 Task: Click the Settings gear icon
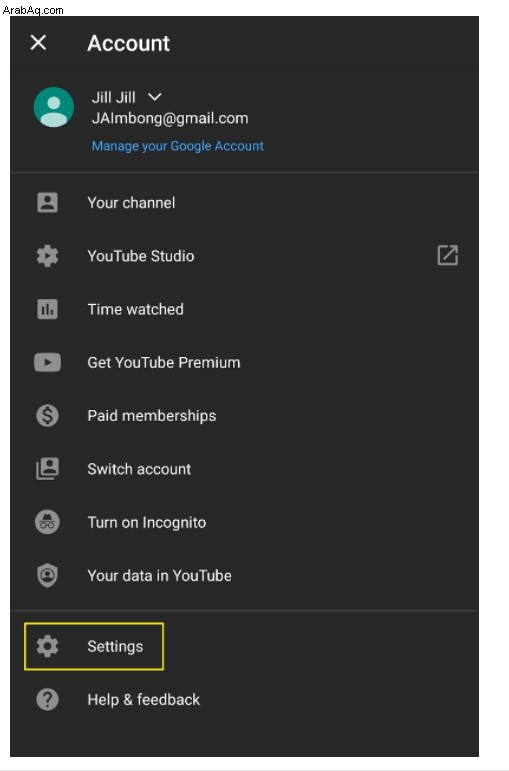coord(47,646)
